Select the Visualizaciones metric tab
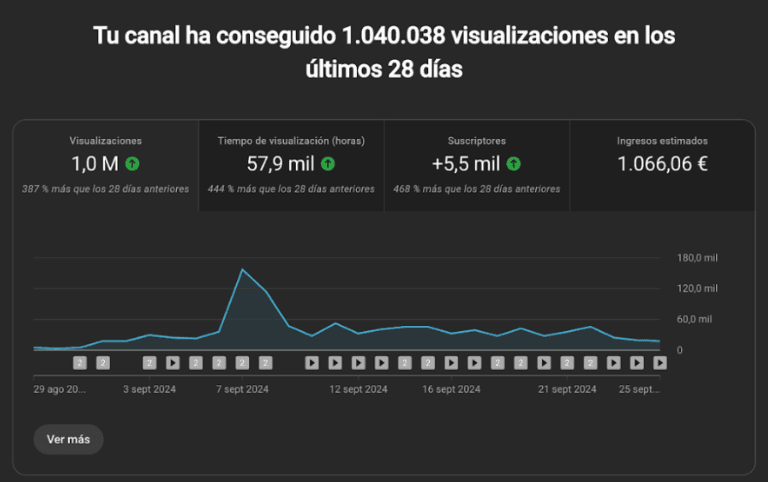The width and height of the screenshot is (768, 482). click(105, 166)
